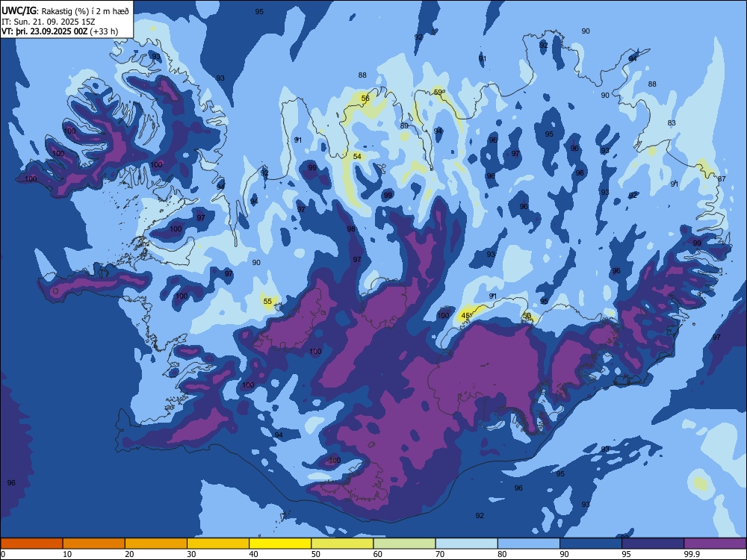Click the bright yellow 40–50 legend swatch
The width and height of the screenshot is (747, 560).
(280, 544)
